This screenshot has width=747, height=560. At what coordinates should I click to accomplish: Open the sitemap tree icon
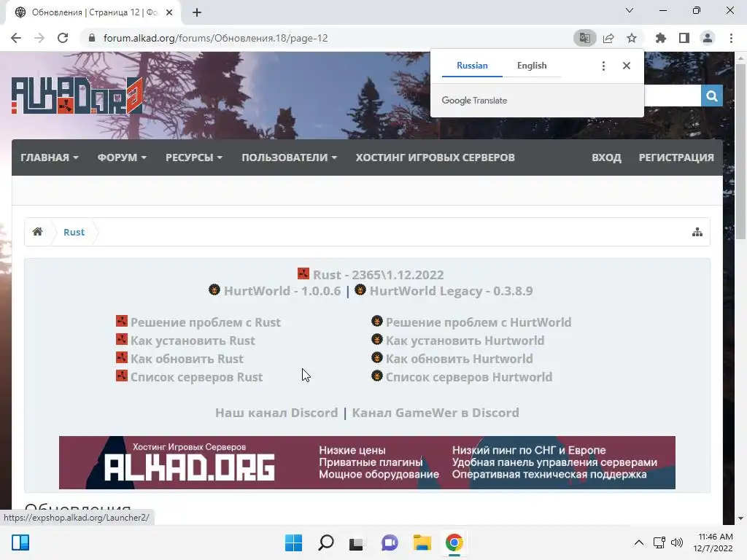[697, 232]
